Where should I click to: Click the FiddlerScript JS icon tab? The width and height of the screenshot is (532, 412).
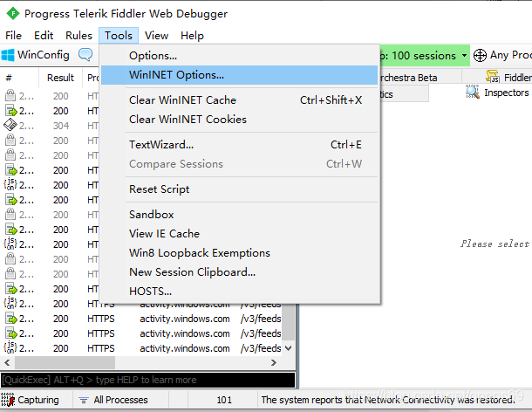point(493,77)
